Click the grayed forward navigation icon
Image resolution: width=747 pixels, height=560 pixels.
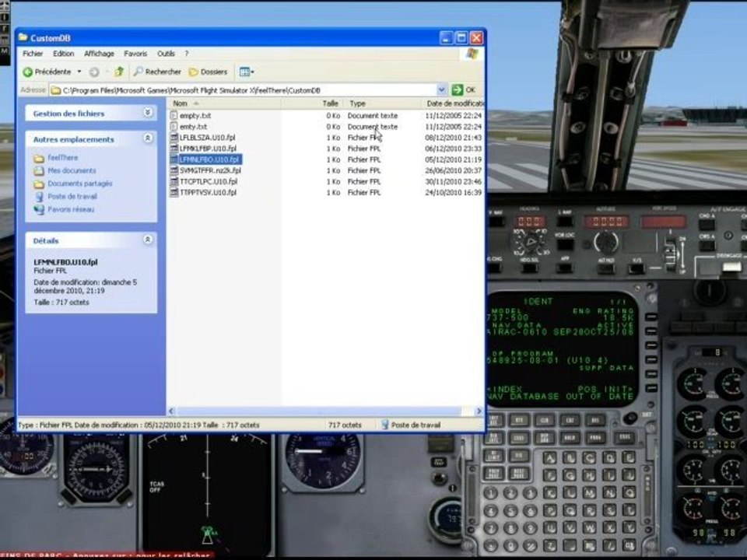coord(94,72)
